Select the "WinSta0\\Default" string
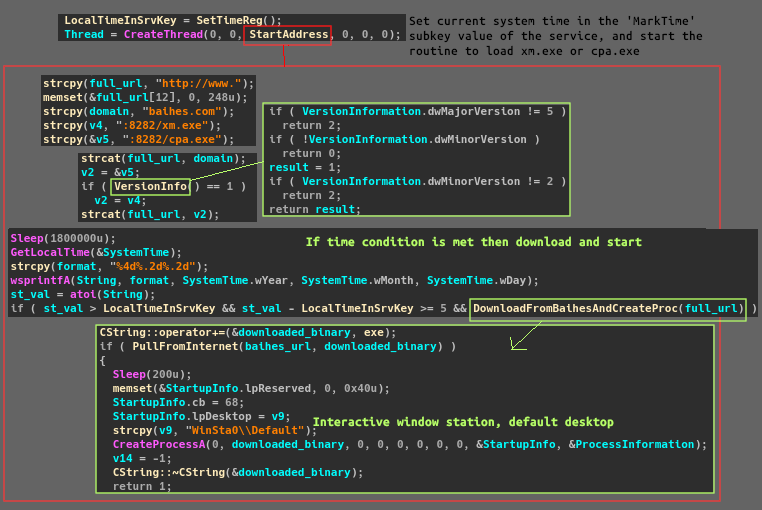This screenshot has width=762, height=510. tap(244, 431)
